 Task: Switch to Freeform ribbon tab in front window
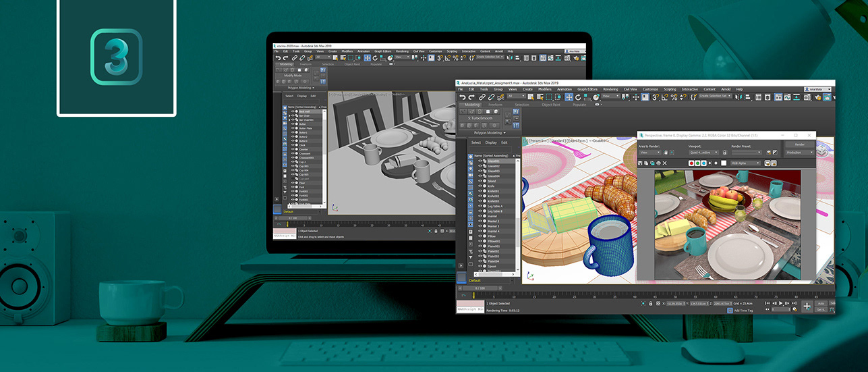coord(496,105)
